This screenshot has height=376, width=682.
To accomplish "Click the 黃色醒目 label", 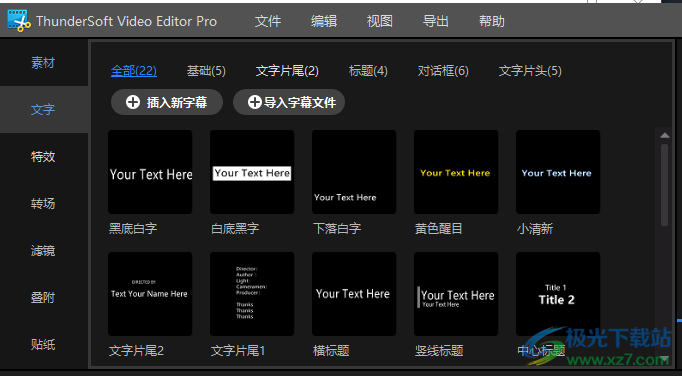I will click(439, 228).
